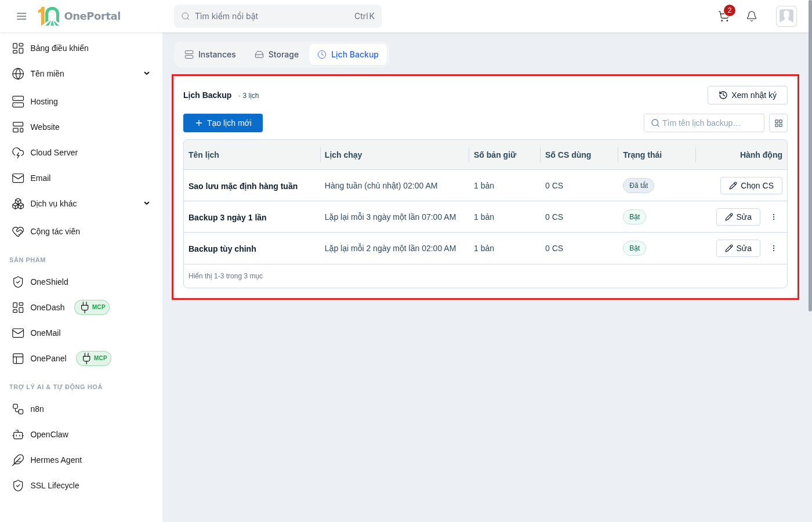
Task: Click the Bảng điều khiển grid icon
Action: click(18, 48)
